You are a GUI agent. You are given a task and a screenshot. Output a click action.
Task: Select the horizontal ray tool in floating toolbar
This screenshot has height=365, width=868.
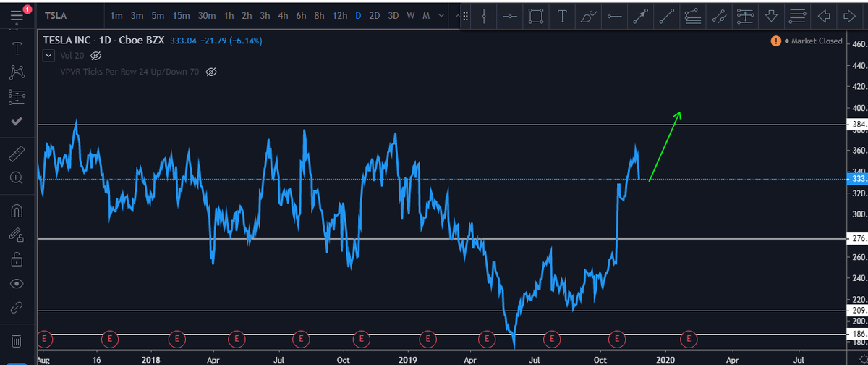(615, 16)
